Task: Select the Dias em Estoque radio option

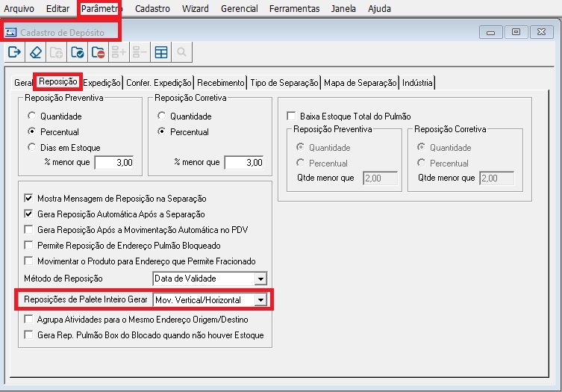Action: point(32,147)
